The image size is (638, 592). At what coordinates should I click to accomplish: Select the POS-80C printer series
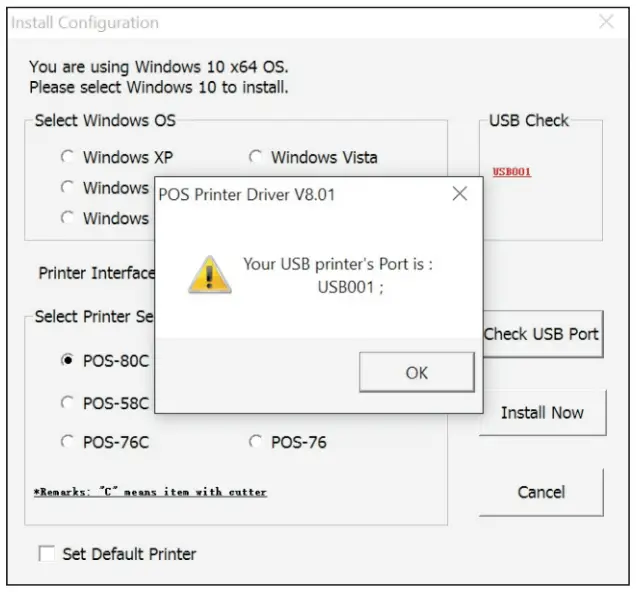68,361
